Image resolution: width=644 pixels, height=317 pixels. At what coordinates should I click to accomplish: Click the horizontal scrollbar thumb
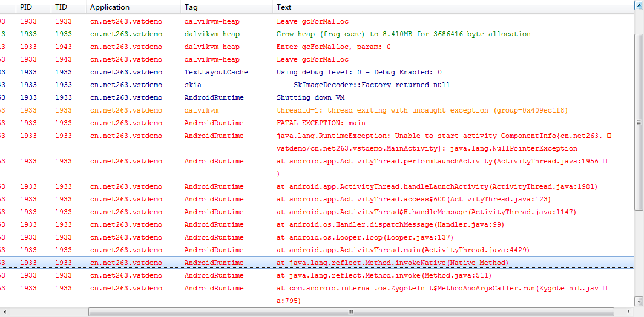tap(351, 312)
